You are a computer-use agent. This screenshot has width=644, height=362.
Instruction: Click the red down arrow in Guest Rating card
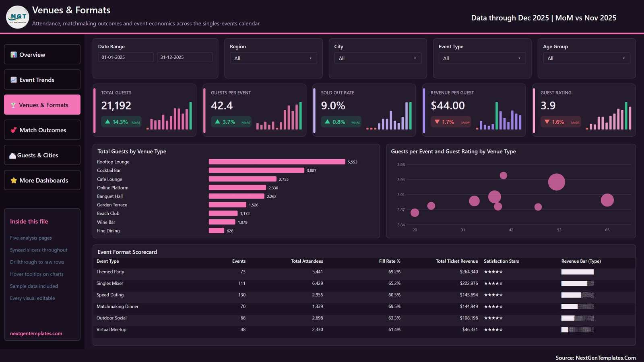547,122
